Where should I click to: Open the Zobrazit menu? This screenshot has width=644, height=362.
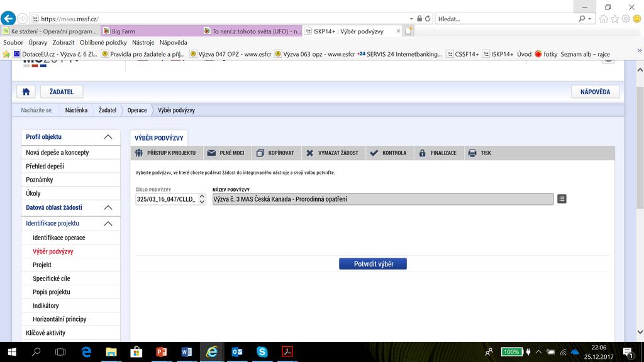click(x=64, y=42)
